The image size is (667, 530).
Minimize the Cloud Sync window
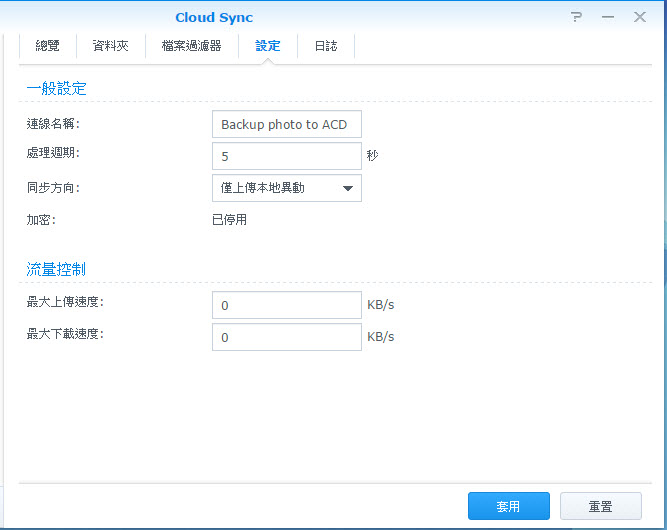coord(608,17)
